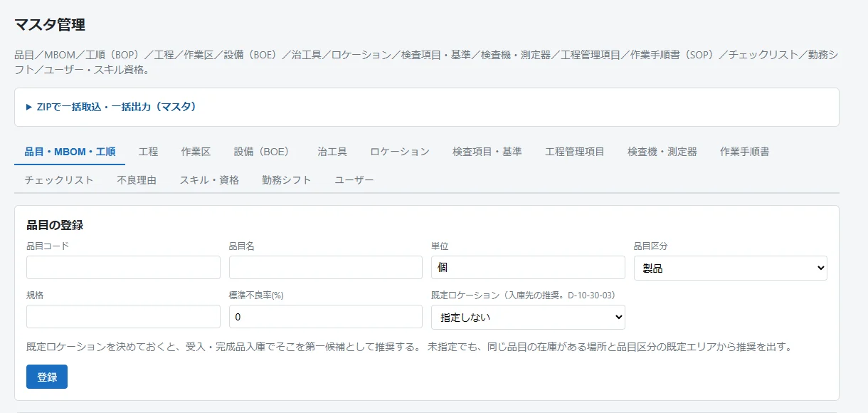The image size is (868, 413).
Task: Switch to the 不良理由 tab
Action: point(137,180)
